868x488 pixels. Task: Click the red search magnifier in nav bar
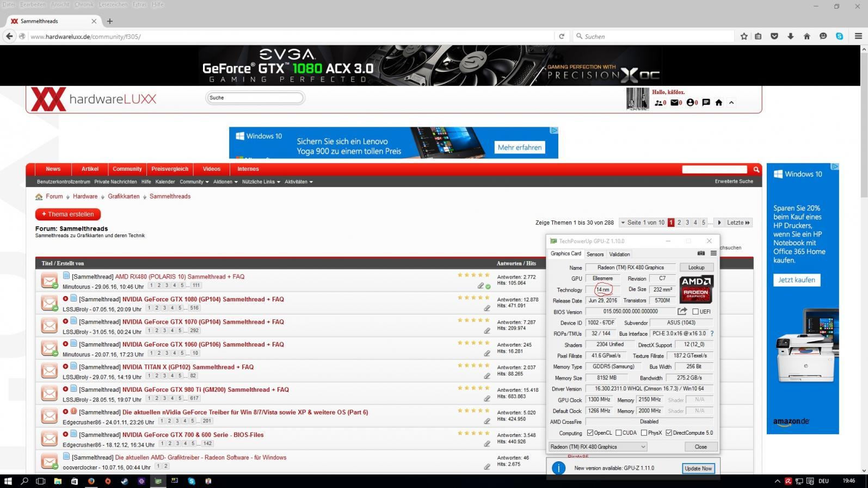pos(756,170)
